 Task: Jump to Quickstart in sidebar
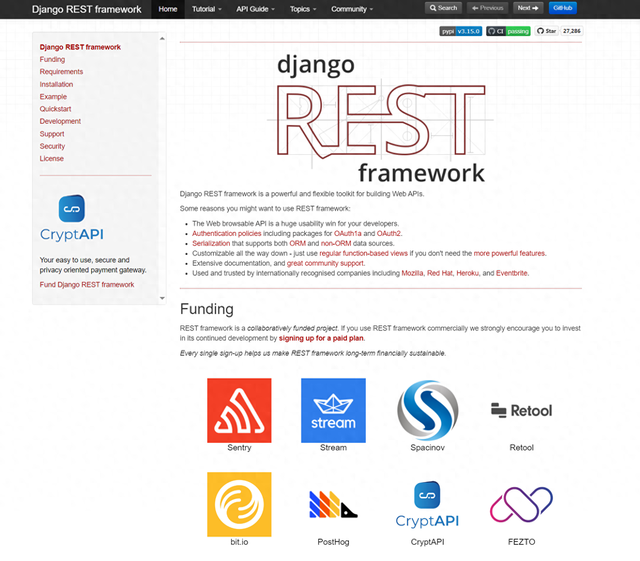[x=55, y=109]
